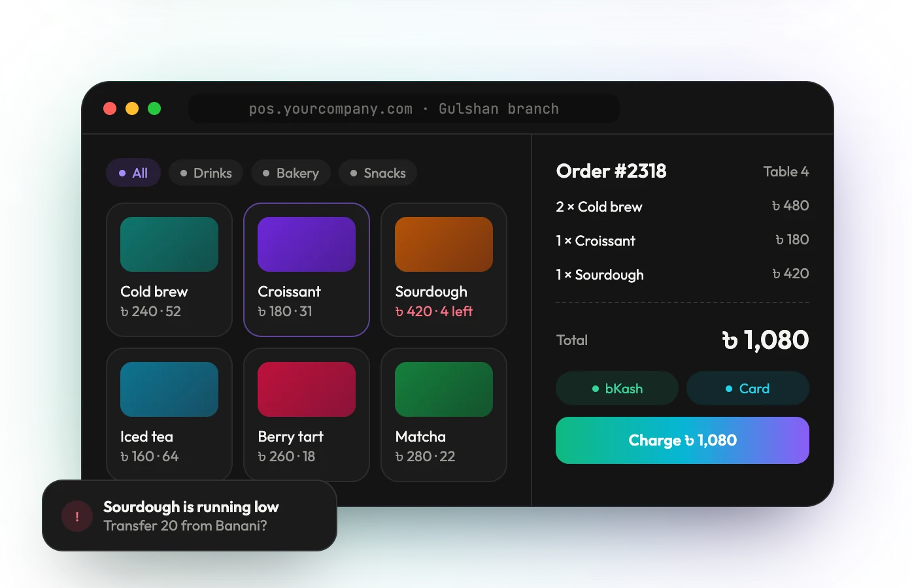Click "Transfer 20 from Banani?" suggestion
This screenshot has height=588, width=912.
(185, 526)
